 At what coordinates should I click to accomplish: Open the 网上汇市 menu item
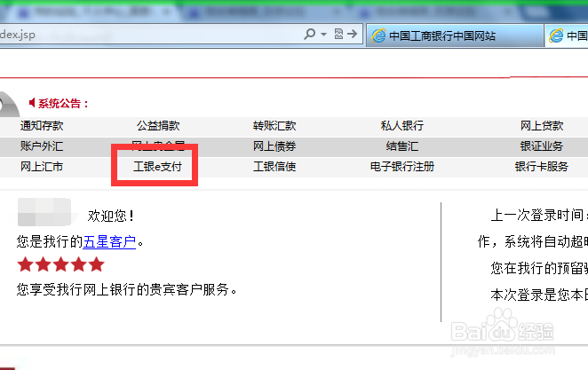(42, 166)
